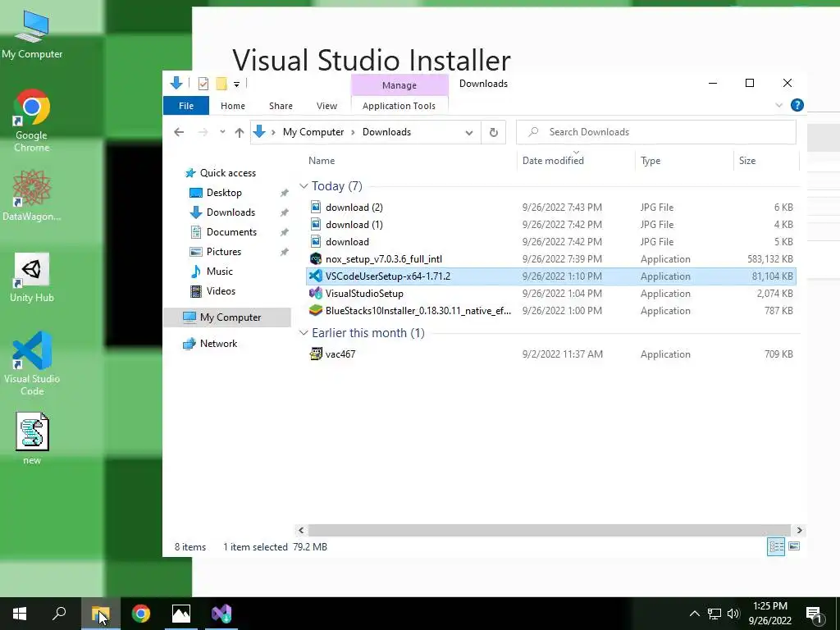This screenshot has height=630, width=840.
Task: Show hidden system tray icons
Action: click(694, 614)
